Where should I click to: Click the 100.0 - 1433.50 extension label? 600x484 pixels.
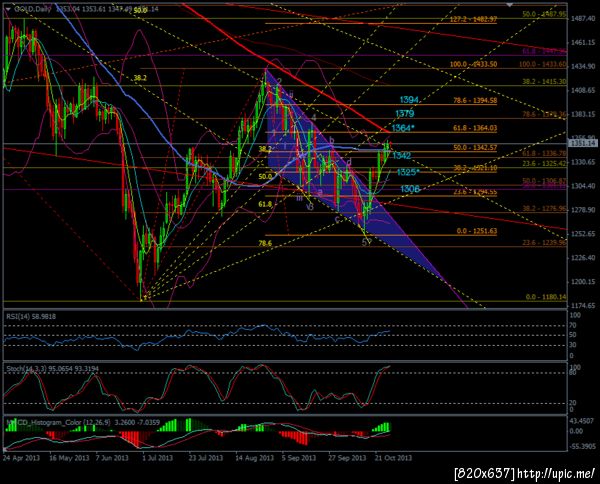pyautogui.click(x=473, y=64)
